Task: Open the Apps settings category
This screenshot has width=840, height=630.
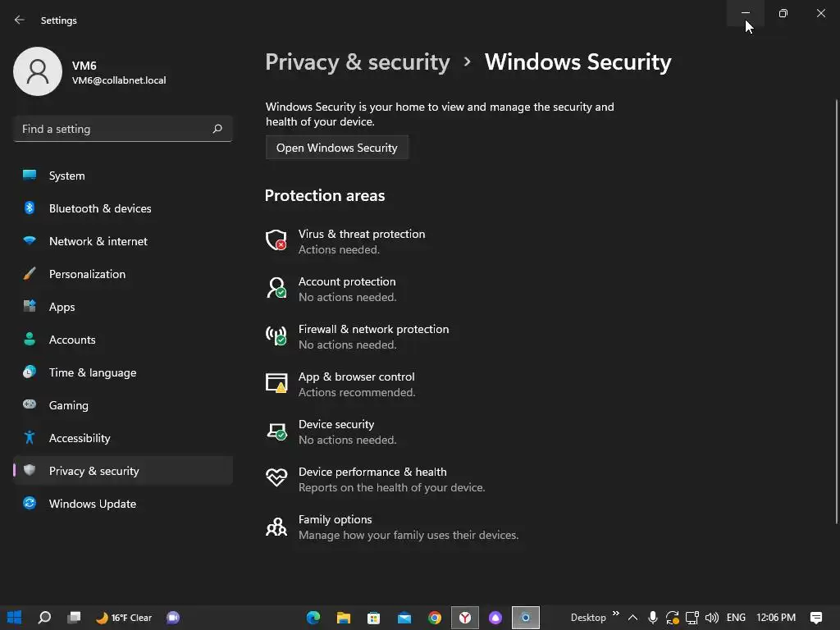Action: click(x=123, y=307)
